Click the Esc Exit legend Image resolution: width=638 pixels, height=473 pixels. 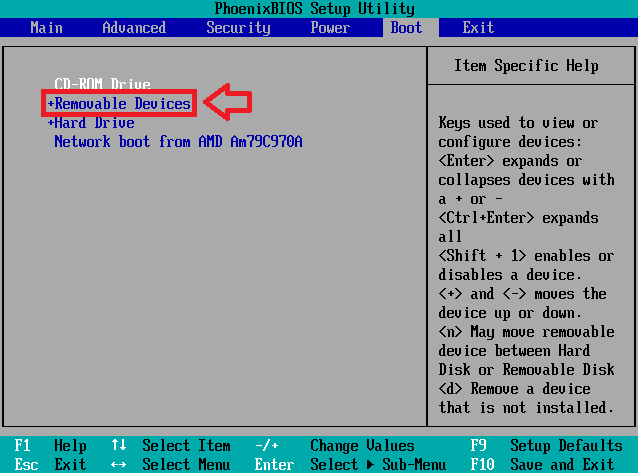[50, 464]
